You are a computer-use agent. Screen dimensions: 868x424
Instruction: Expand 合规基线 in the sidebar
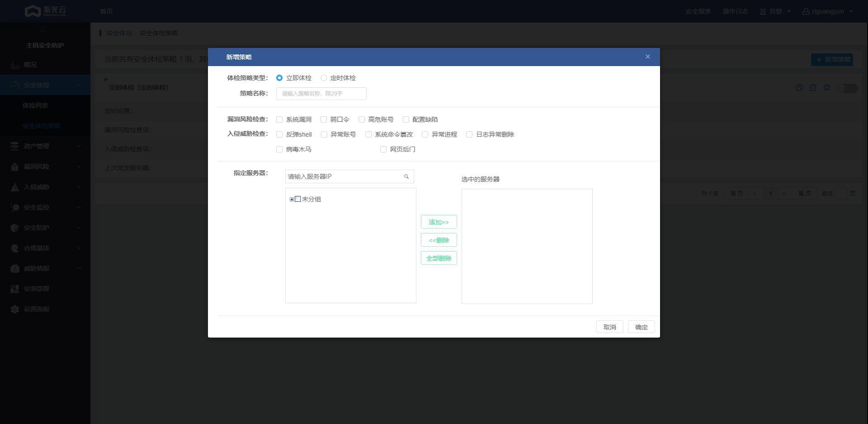pos(45,248)
